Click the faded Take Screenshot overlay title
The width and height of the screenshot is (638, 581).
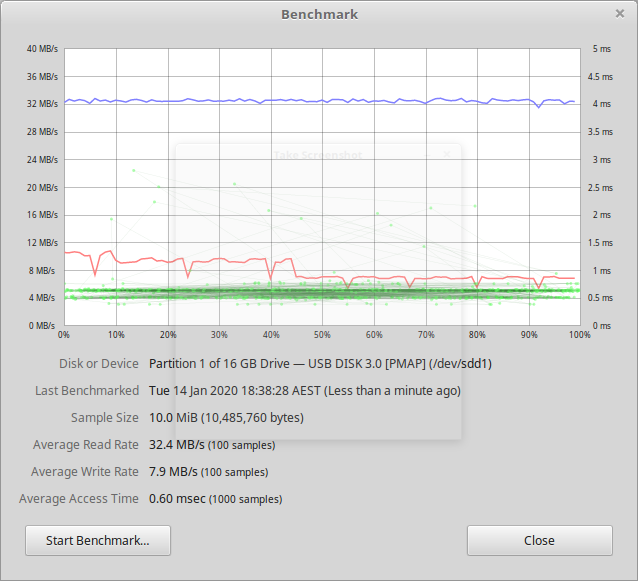[x=317, y=155]
